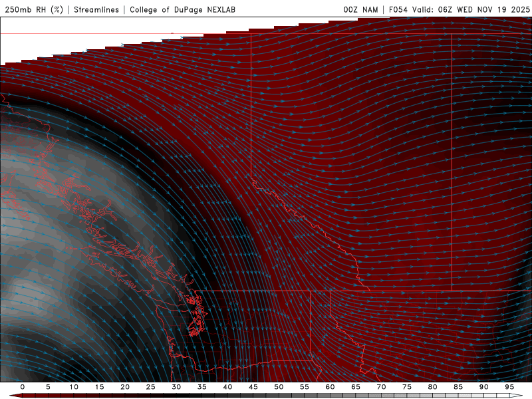Click the colorbar label "65"
The image size is (532, 399).
356,387
